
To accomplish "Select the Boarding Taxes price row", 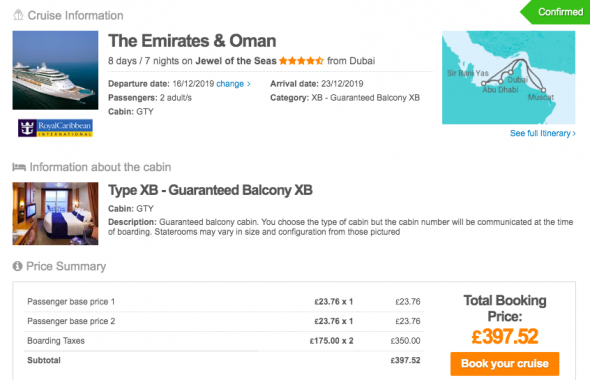I will [224, 341].
